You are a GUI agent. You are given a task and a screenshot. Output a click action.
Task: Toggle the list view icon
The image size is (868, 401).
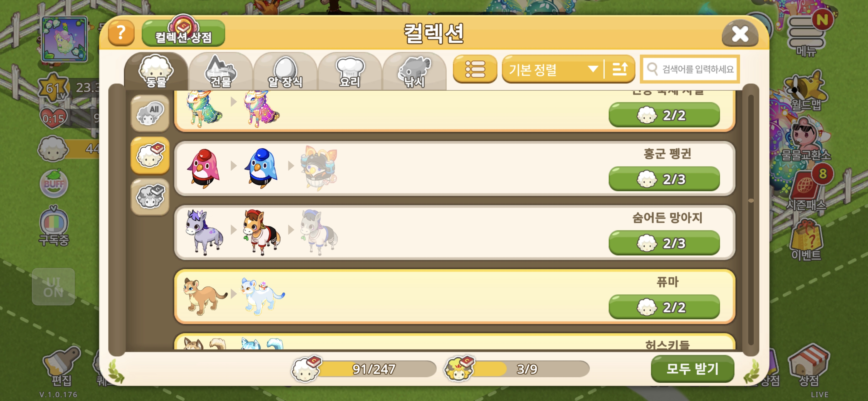click(x=475, y=69)
